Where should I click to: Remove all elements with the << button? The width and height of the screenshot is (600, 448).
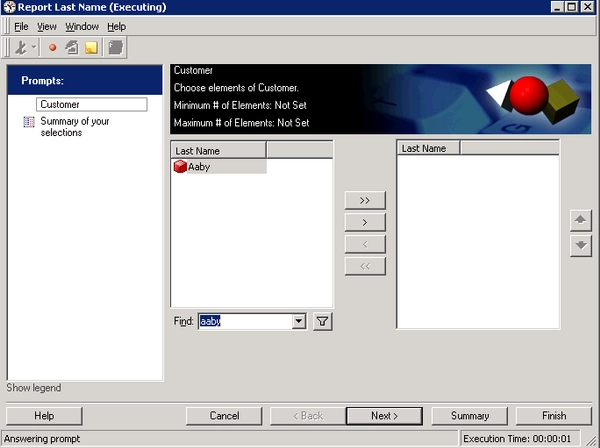(x=365, y=266)
